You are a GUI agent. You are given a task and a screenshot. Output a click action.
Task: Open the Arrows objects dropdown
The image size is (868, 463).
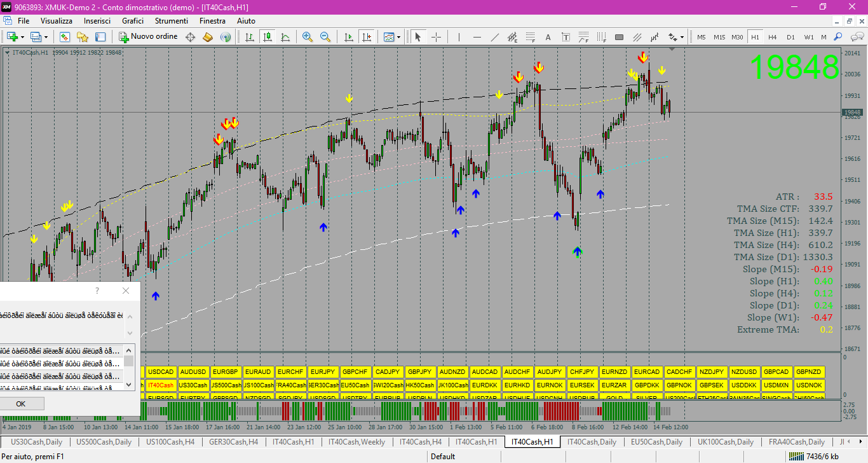tap(675, 37)
